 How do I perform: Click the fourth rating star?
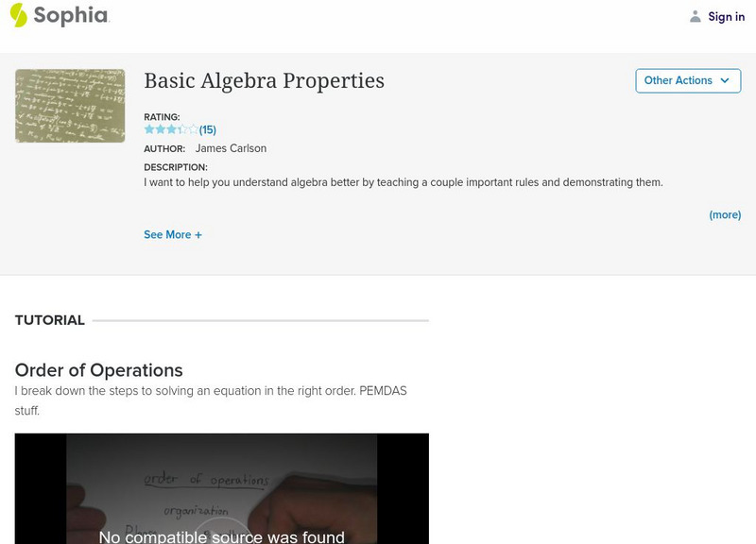tap(182, 129)
